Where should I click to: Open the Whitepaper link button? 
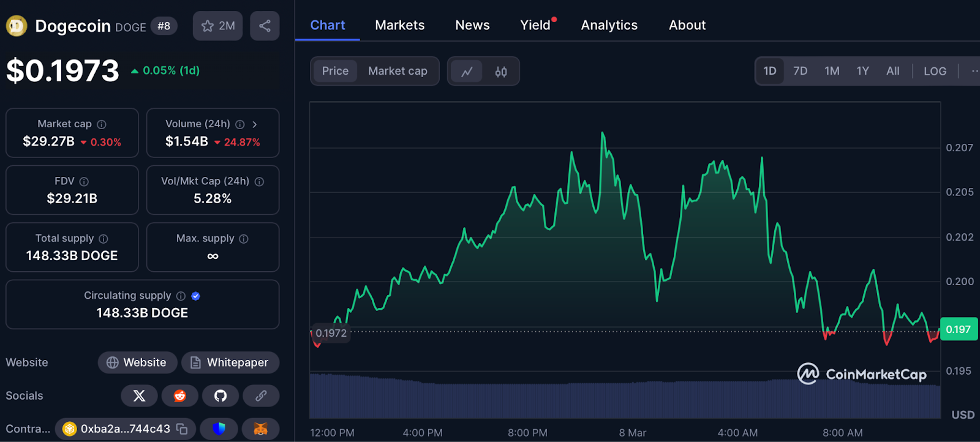(230, 362)
